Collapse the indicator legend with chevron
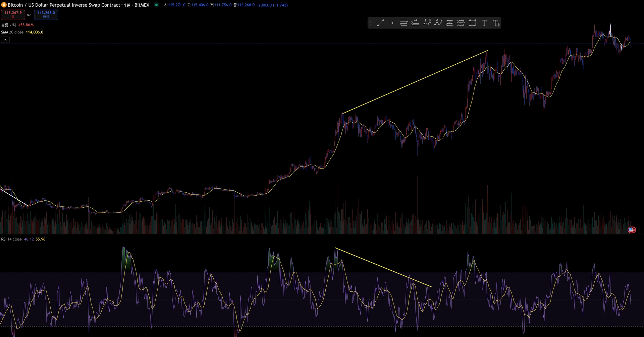644x337 pixels. (x=5, y=40)
